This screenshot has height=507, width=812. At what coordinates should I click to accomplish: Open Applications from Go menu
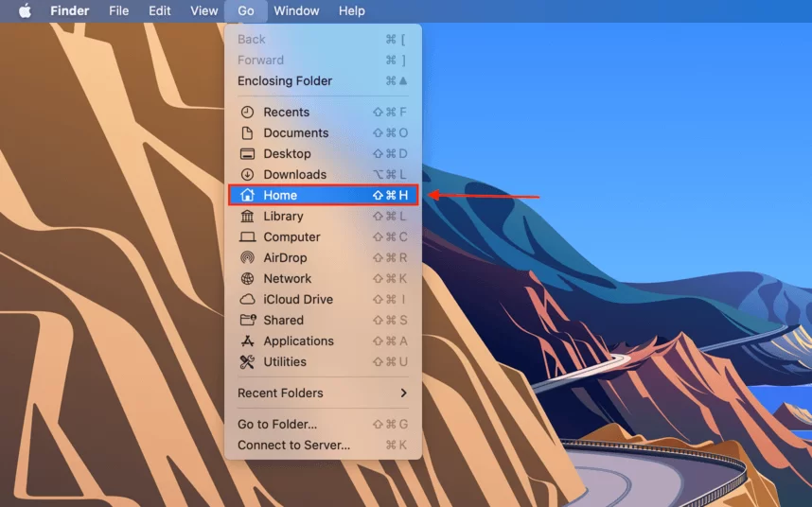323,341
